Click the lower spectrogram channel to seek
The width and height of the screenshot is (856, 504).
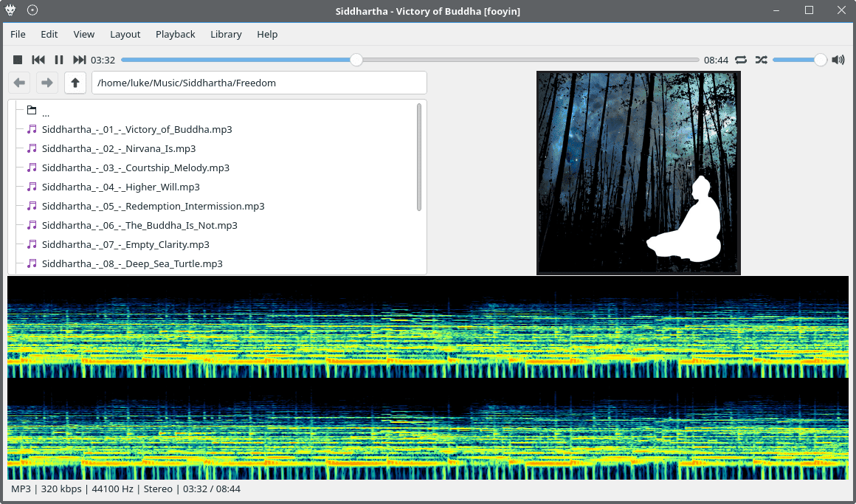click(x=427, y=429)
